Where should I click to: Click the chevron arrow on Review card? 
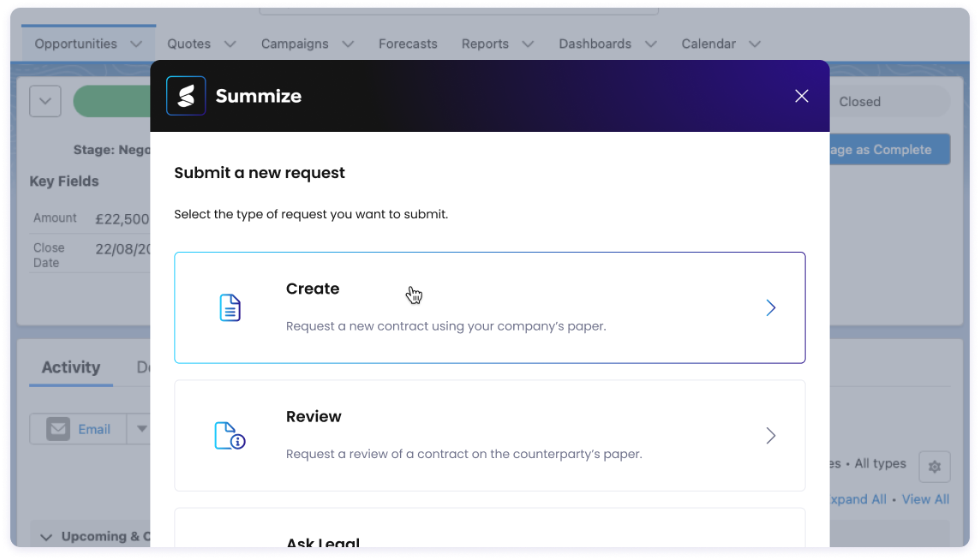point(771,436)
